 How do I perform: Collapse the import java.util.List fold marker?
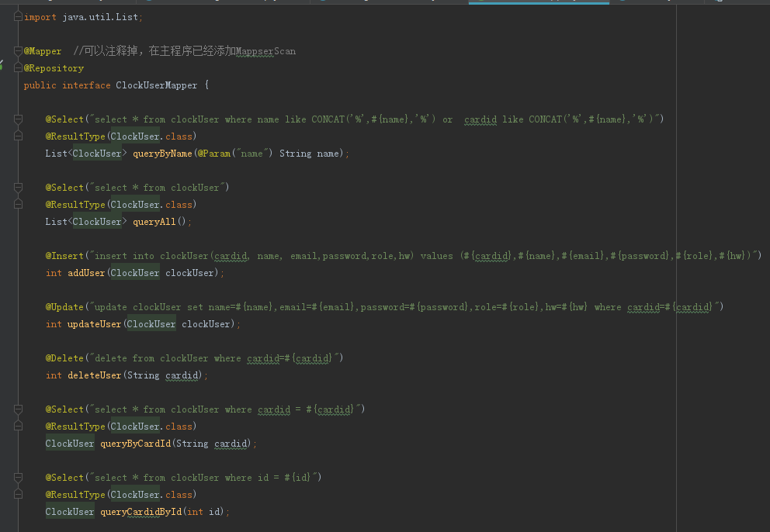coord(18,17)
